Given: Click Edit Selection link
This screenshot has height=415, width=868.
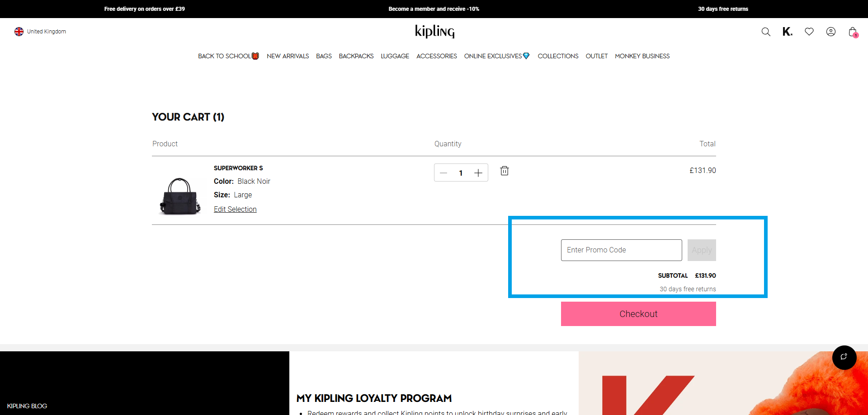Looking at the screenshot, I should 235,209.
